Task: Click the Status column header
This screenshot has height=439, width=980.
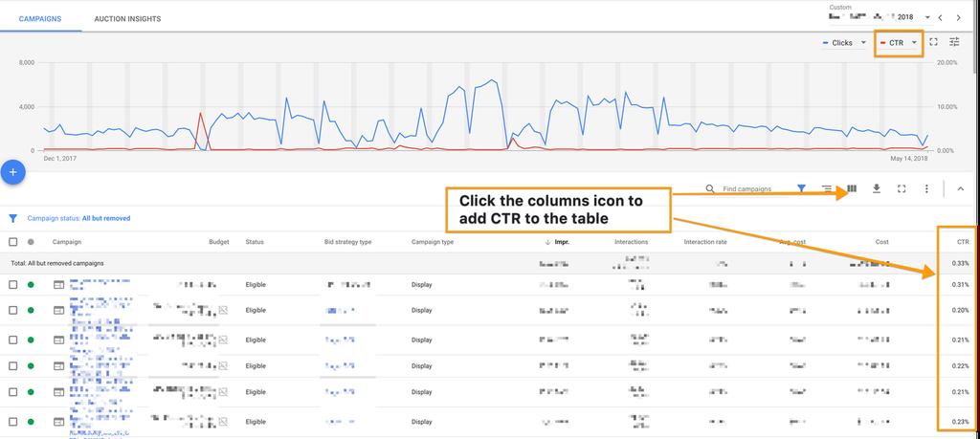Action: point(255,242)
